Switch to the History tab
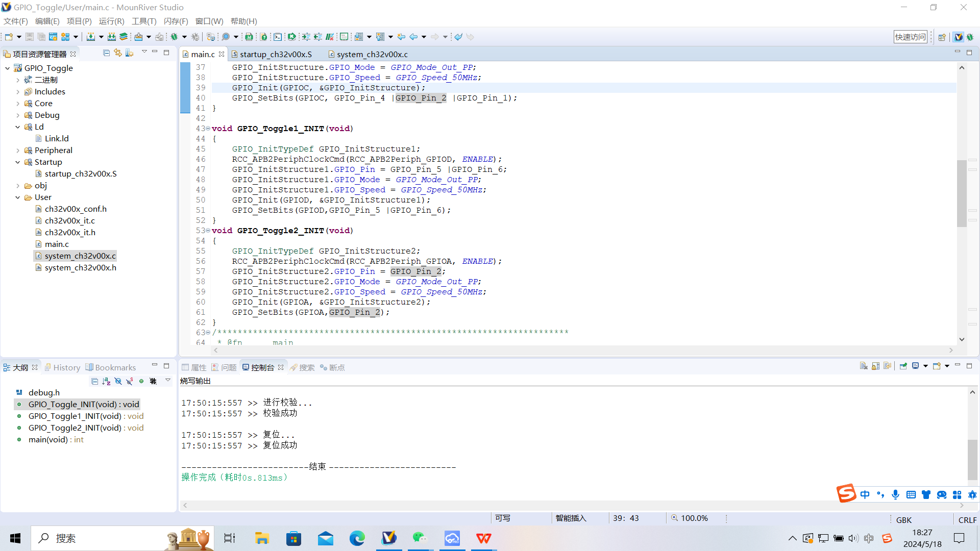Image resolution: width=980 pixels, height=551 pixels. (x=62, y=367)
